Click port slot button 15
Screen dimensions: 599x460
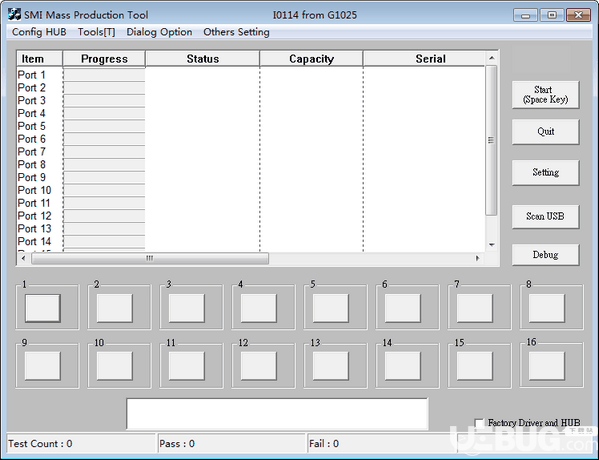click(475, 366)
